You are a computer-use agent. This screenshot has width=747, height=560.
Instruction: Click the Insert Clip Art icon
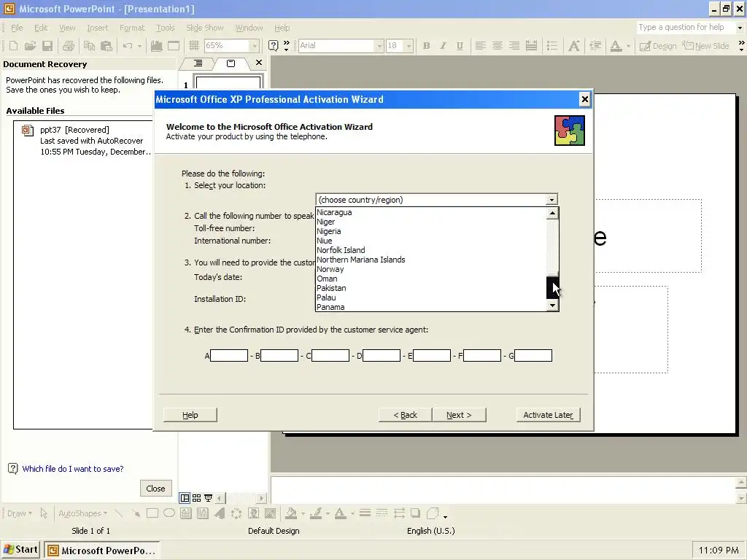tap(253, 513)
